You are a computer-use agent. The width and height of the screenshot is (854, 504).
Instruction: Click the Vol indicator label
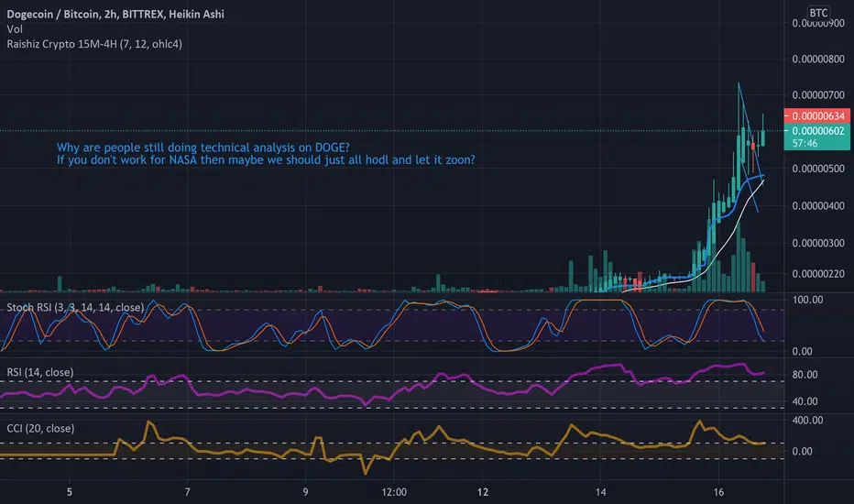click(14, 29)
